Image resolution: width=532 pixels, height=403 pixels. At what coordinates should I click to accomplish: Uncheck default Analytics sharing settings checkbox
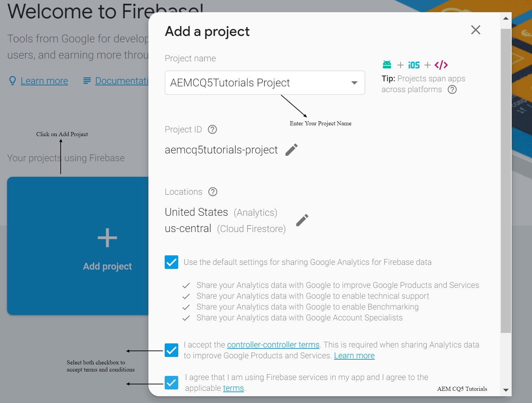coord(171,262)
